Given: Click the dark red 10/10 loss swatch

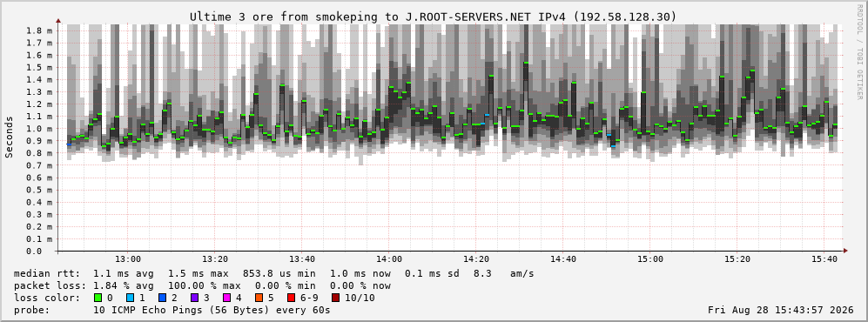Looking at the screenshot, I should tap(335, 298).
